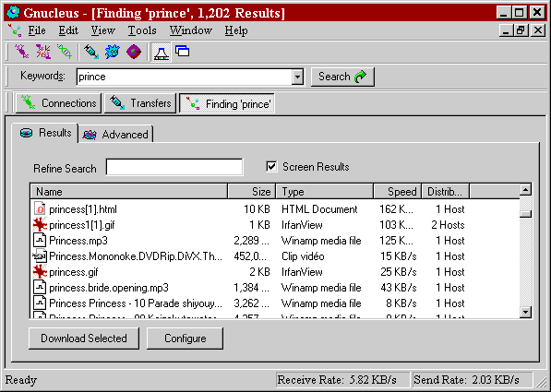Open the Edit menu

click(x=68, y=30)
